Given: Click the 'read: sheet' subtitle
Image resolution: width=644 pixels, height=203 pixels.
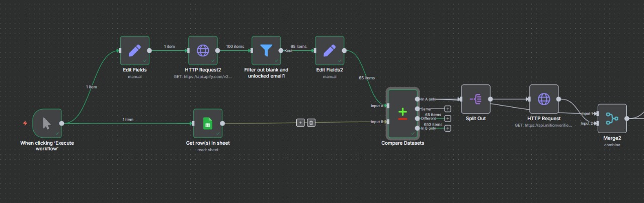Looking at the screenshot, I should click(208, 150).
